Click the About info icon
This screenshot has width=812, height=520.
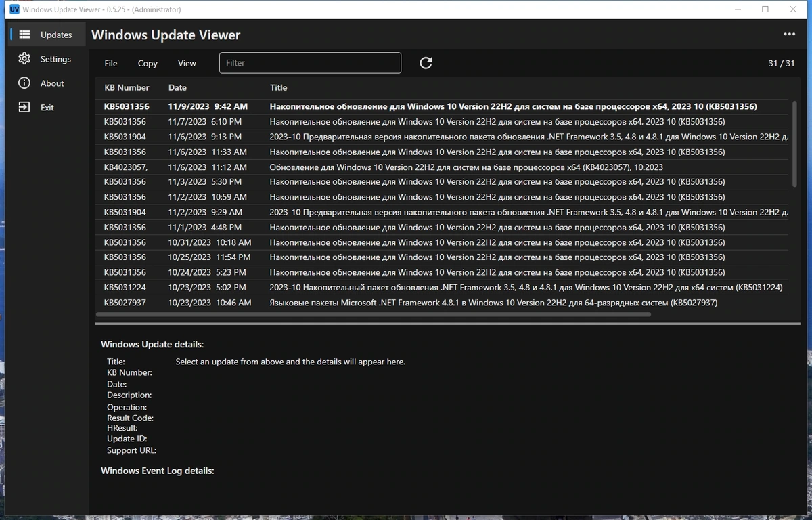coord(24,83)
